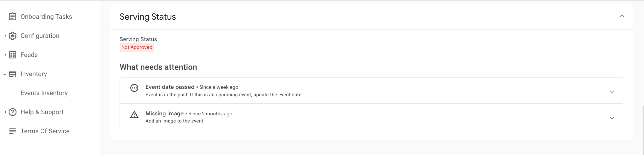Collapse the Serving Status panel chevron

tap(622, 16)
